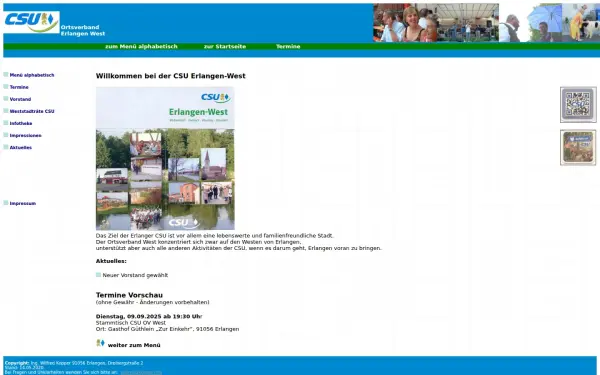
Task: Open the 'Vorstand' sidebar link
Action: coord(20,99)
